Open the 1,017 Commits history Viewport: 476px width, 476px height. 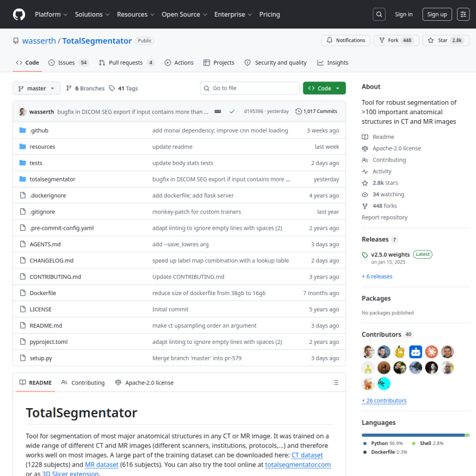pyautogui.click(x=316, y=111)
